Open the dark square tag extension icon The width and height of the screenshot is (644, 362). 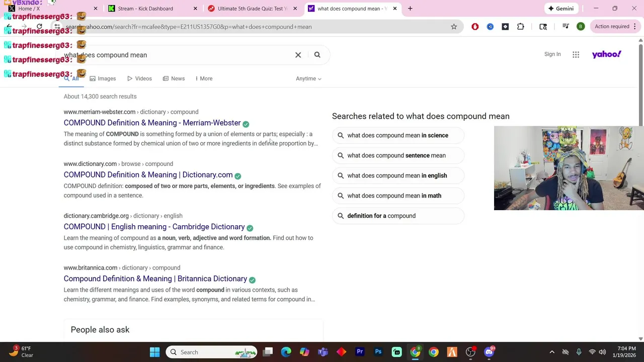[505, 27]
